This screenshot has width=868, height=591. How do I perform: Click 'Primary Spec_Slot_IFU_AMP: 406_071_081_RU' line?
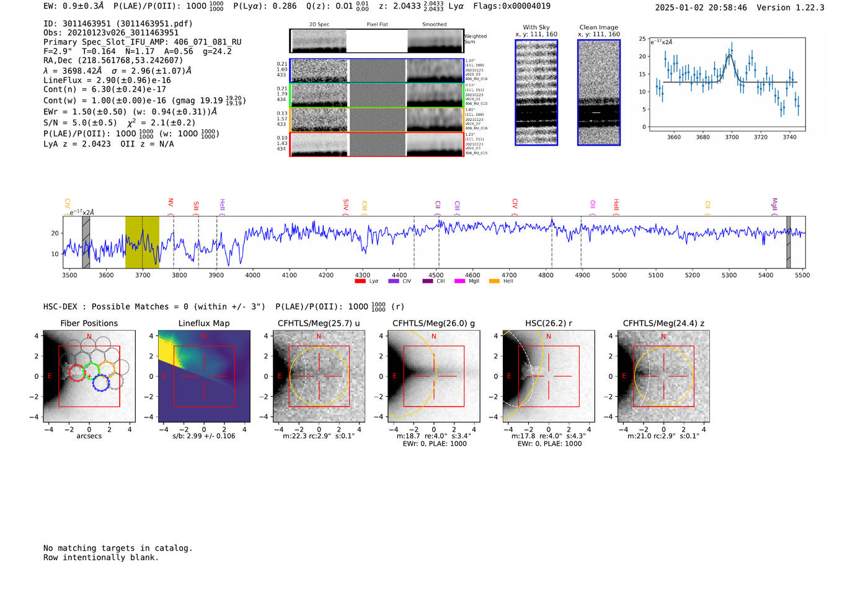(143, 42)
